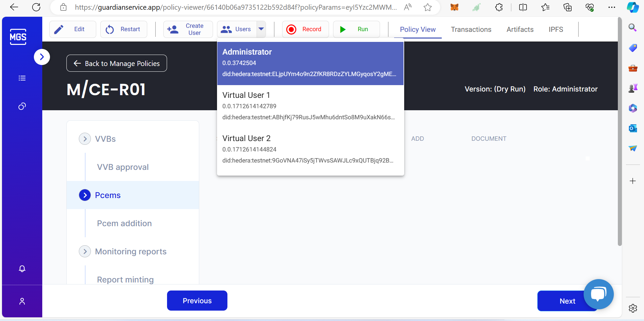Open Pcem addition step
This screenshot has height=321, width=644.
click(x=124, y=223)
